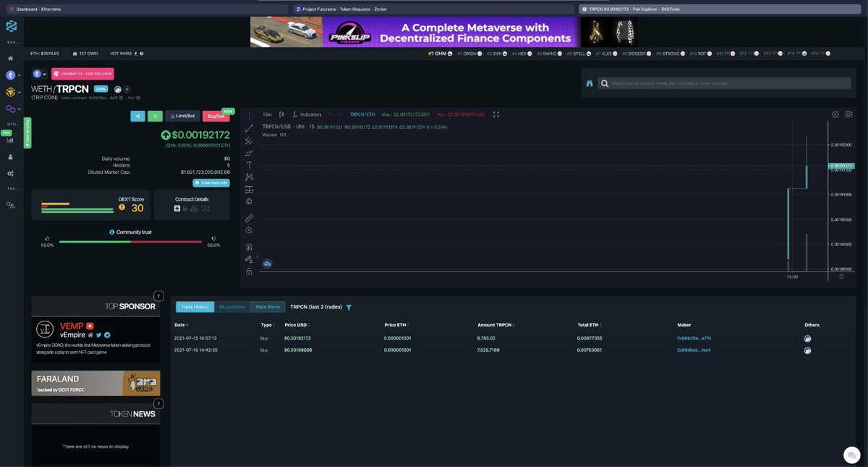Click the Buy/Sell button
The image size is (868, 467).
coord(216,116)
